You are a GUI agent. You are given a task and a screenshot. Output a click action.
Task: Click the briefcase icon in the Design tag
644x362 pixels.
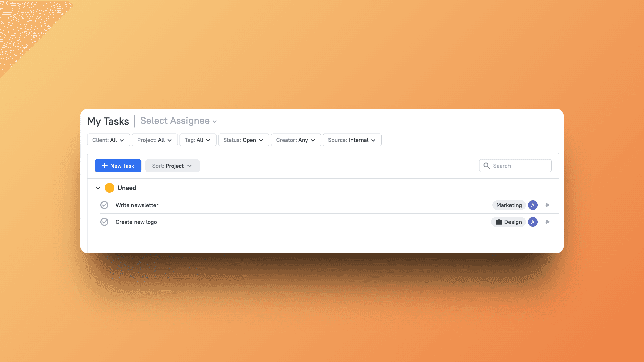[499, 222]
